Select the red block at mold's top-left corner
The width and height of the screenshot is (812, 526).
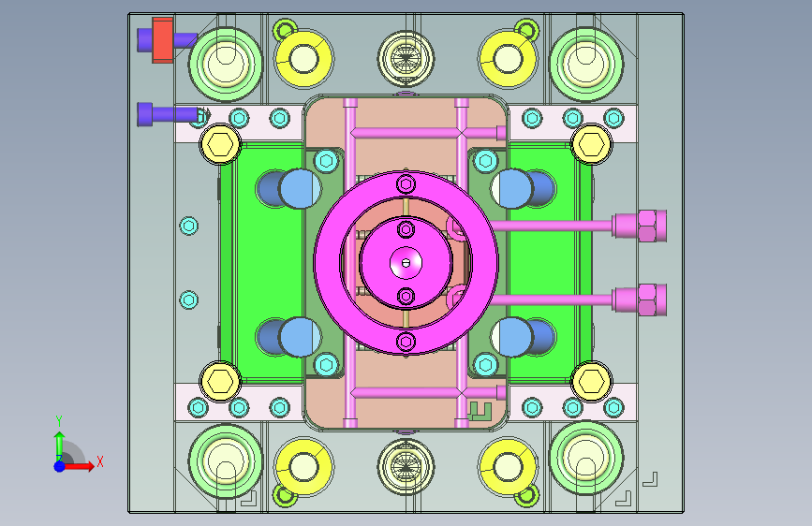[x=163, y=40]
